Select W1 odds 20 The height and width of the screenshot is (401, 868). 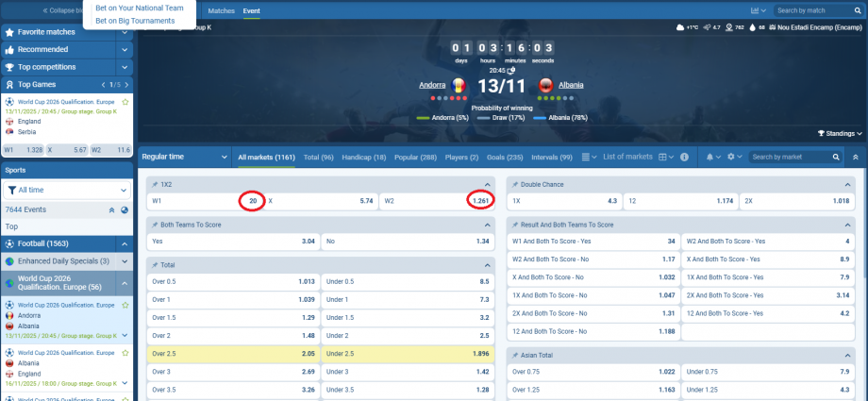(x=205, y=201)
